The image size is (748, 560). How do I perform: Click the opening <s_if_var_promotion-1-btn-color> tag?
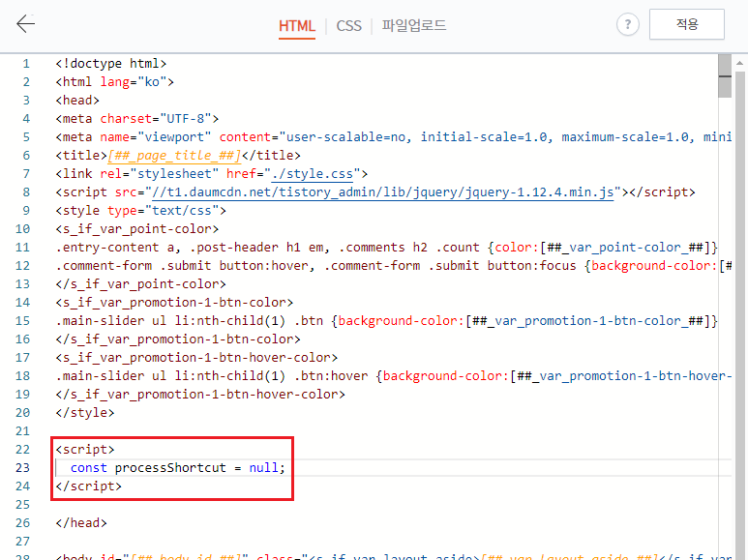174,303
